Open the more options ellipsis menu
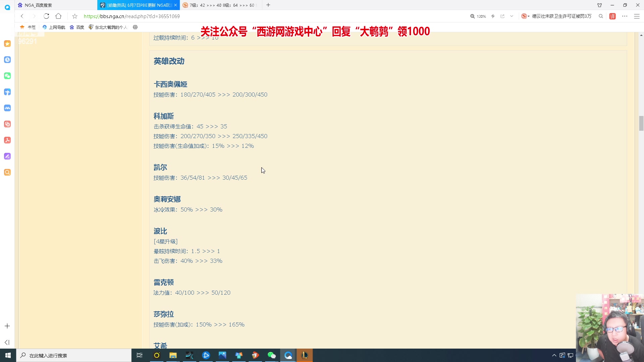Screen dimensions: 644x362 [625, 16]
